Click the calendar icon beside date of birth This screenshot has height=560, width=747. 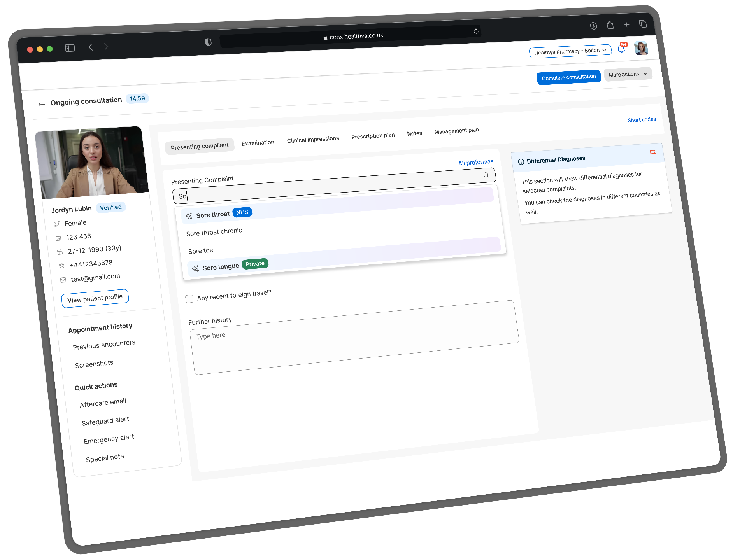pyautogui.click(x=60, y=252)
